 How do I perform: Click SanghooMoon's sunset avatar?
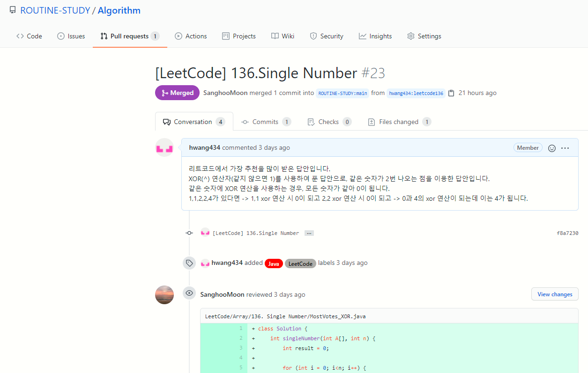164,295
